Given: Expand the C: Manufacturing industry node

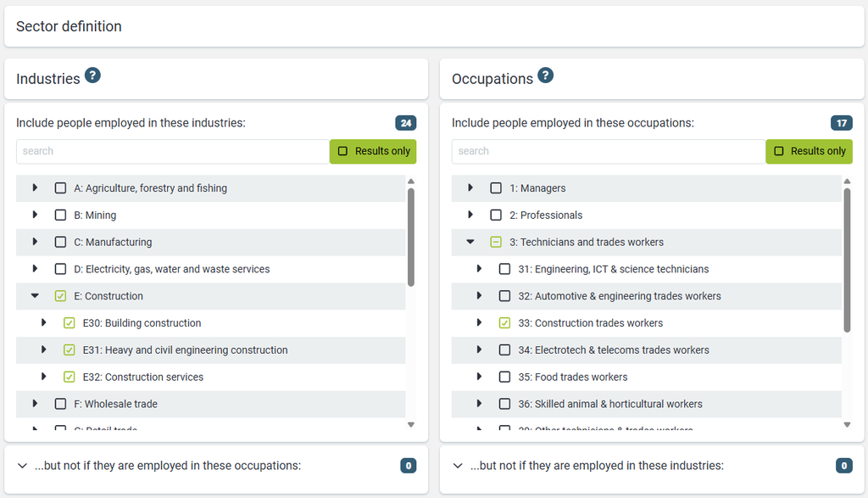Looking at the screenshot, I should click(x=35, y=242).
